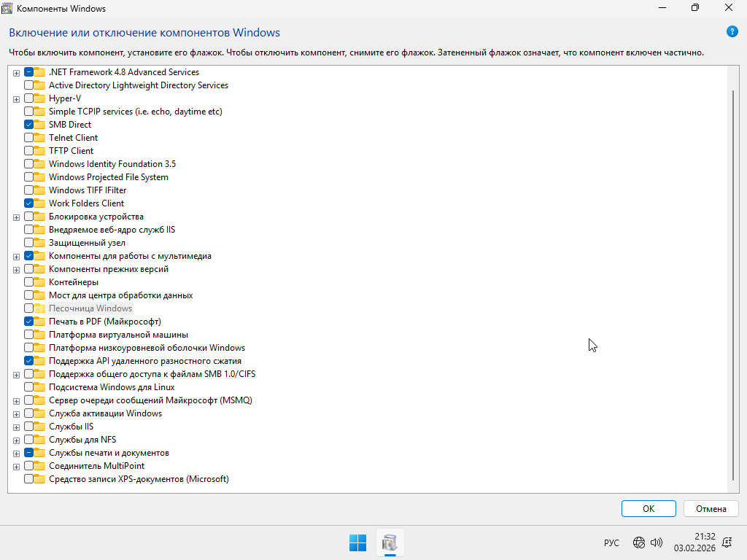This screenshot has width=747, height=560.
Task: Switch the РУС keyboard language indicator
Action: 611,542
